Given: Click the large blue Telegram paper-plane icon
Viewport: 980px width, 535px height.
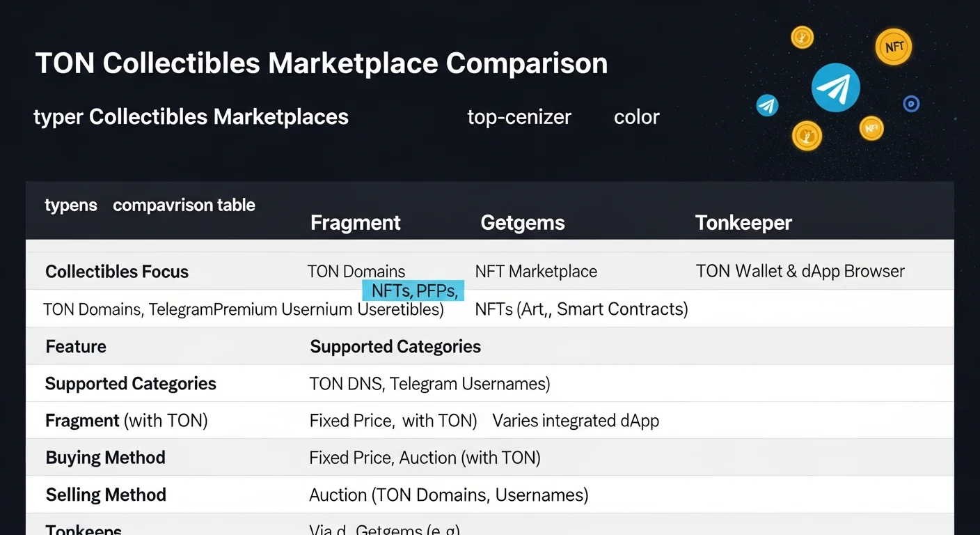Looking at the screenshot, I should tap(835, 88).
